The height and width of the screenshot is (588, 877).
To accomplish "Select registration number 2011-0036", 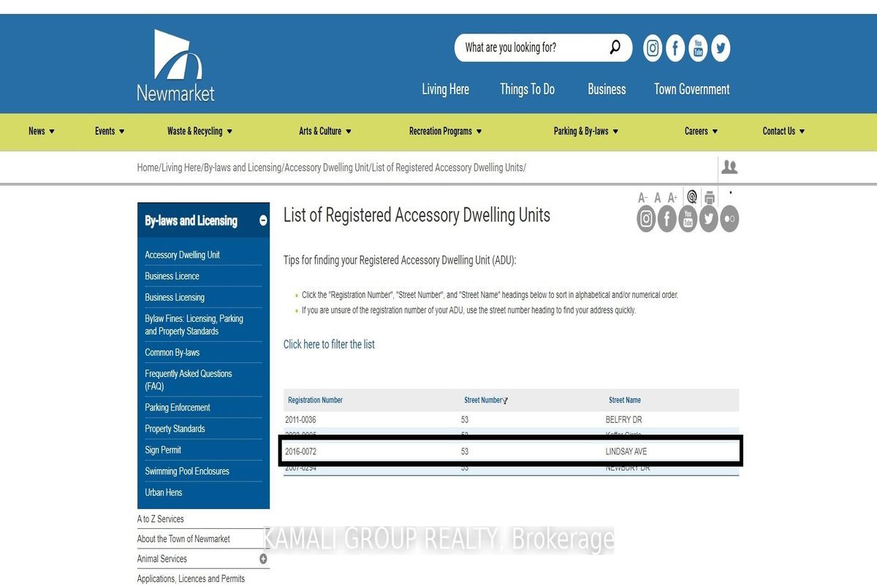I will (x=300, y=420).
